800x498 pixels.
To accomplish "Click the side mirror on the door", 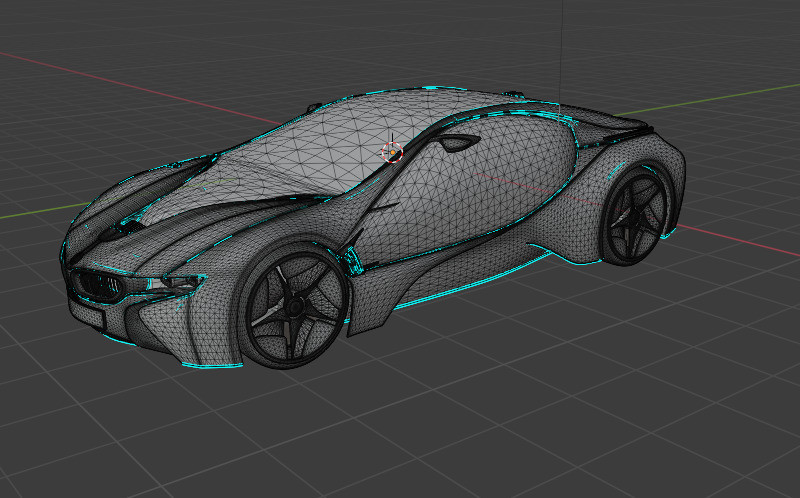I will [x=458, y=142].
